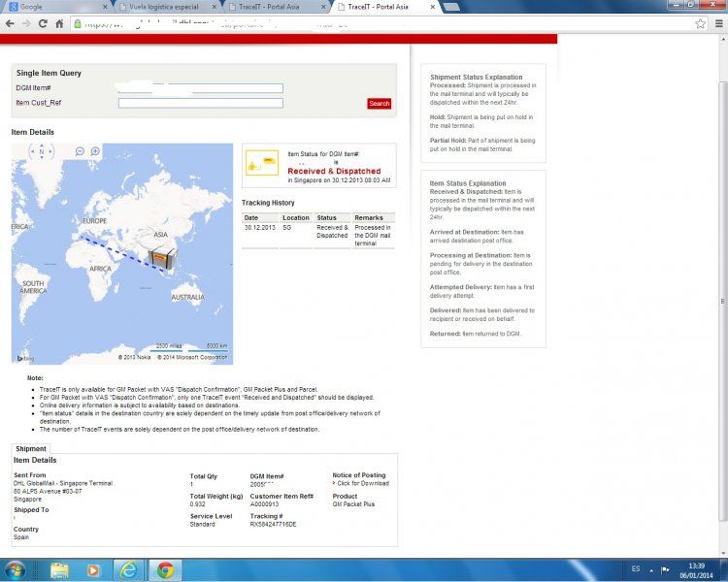Click the SG location cell

pyautogui.click(x=286, y=227)
